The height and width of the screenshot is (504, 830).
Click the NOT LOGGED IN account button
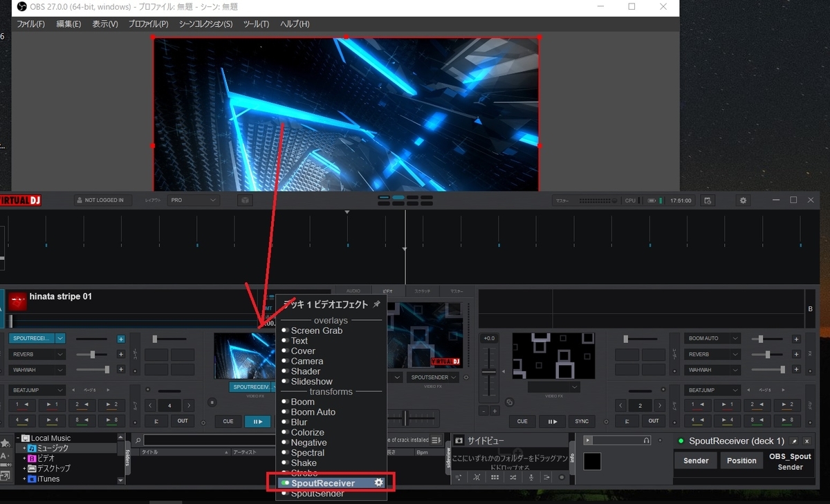point(103,200)
